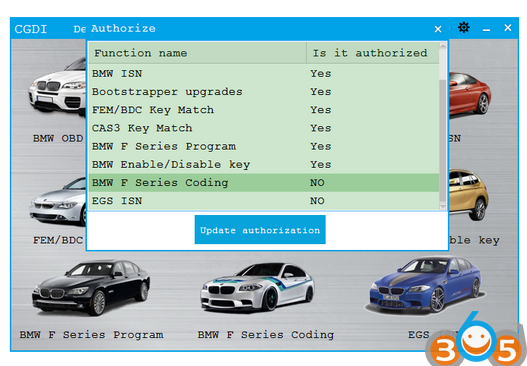Image resolution: width=527 pixels, height=366 pixels.
Task: Open the gold hatchback car icon
Action: click(469, 194)
